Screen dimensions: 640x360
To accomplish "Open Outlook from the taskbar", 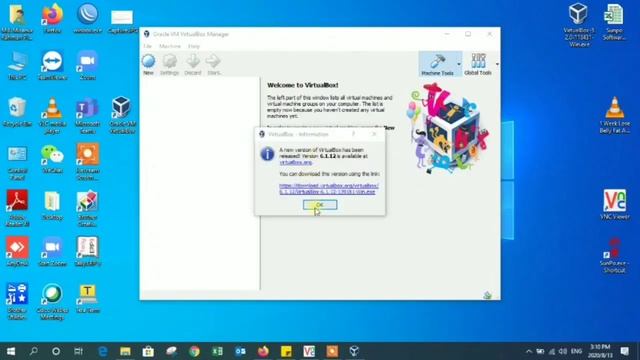I will click(x=240, y=351).
